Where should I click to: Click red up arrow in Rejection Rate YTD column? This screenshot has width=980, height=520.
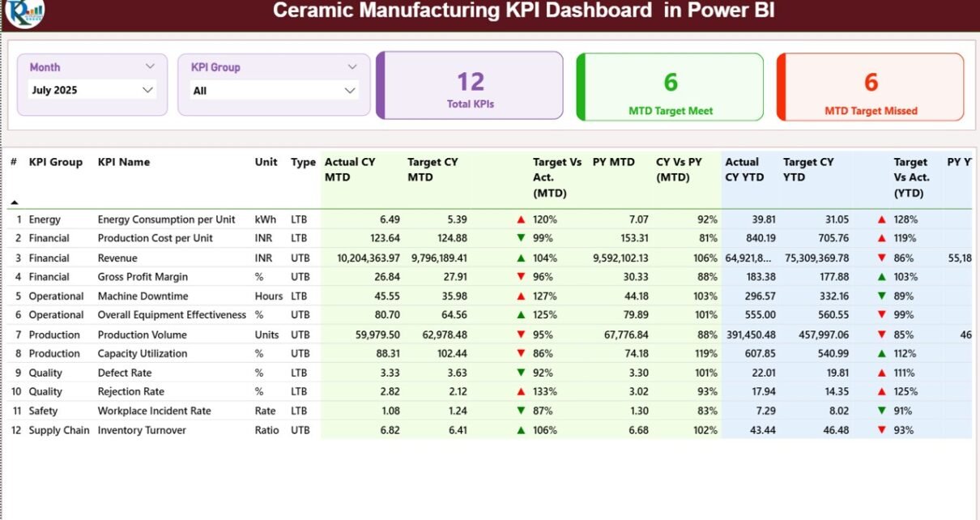pyautogui.click(x=881, y=392)
